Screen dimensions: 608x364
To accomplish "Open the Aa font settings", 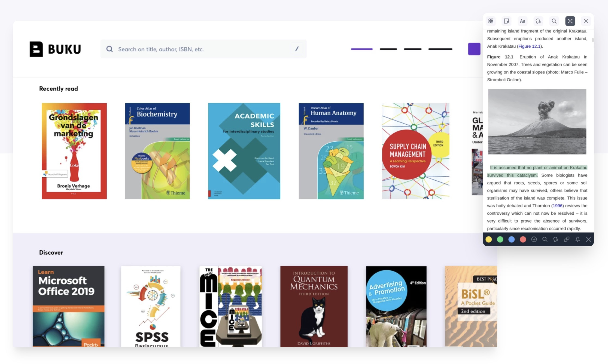I will click(522, 21).
